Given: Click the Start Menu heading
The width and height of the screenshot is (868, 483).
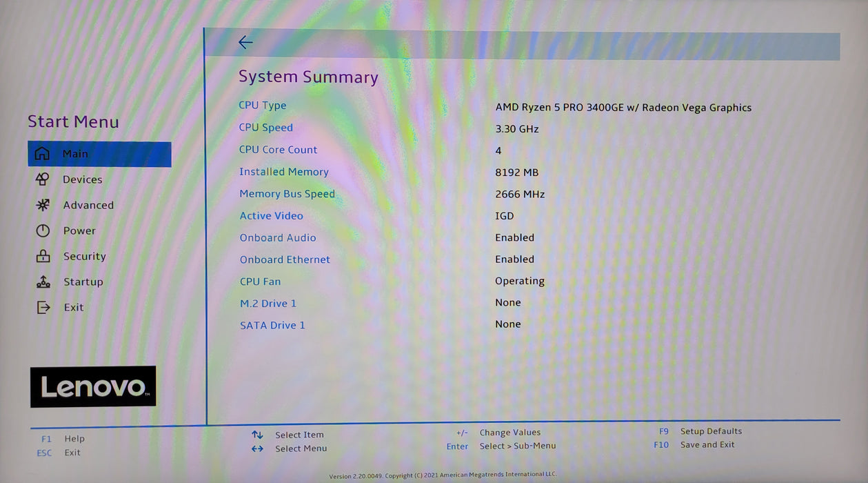Looking at the screenshot, I should [73, 122].
